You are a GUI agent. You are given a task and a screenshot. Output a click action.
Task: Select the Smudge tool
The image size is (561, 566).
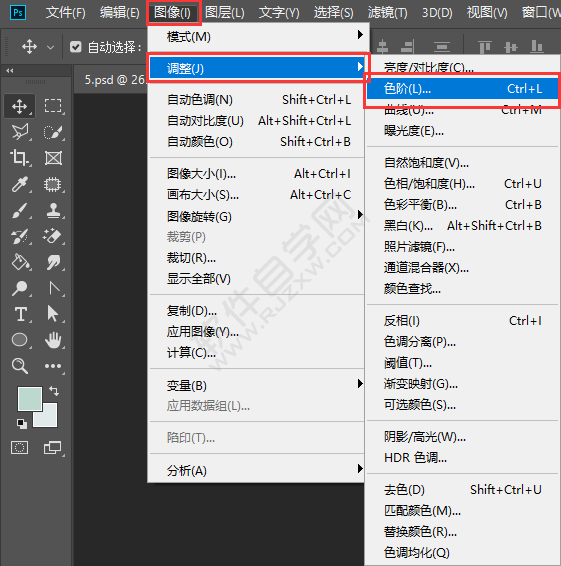53,262
